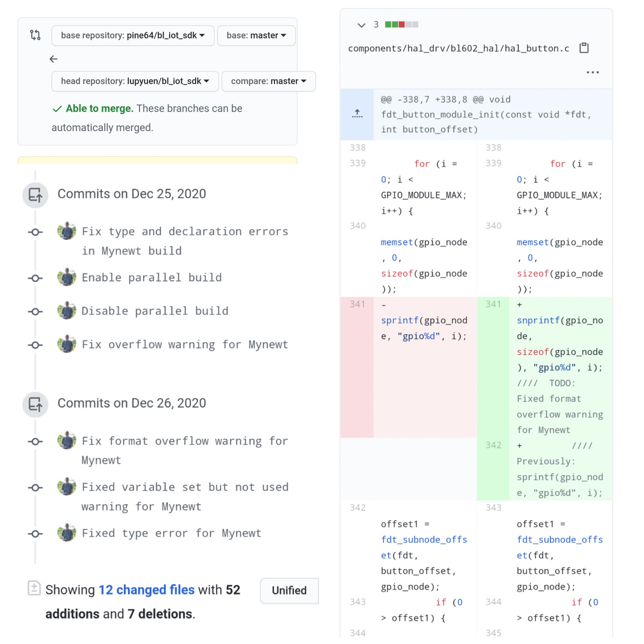The image size is (644, 644).
Task: Click the compare pull request arrows icon
Action: [x=35, y=35]
